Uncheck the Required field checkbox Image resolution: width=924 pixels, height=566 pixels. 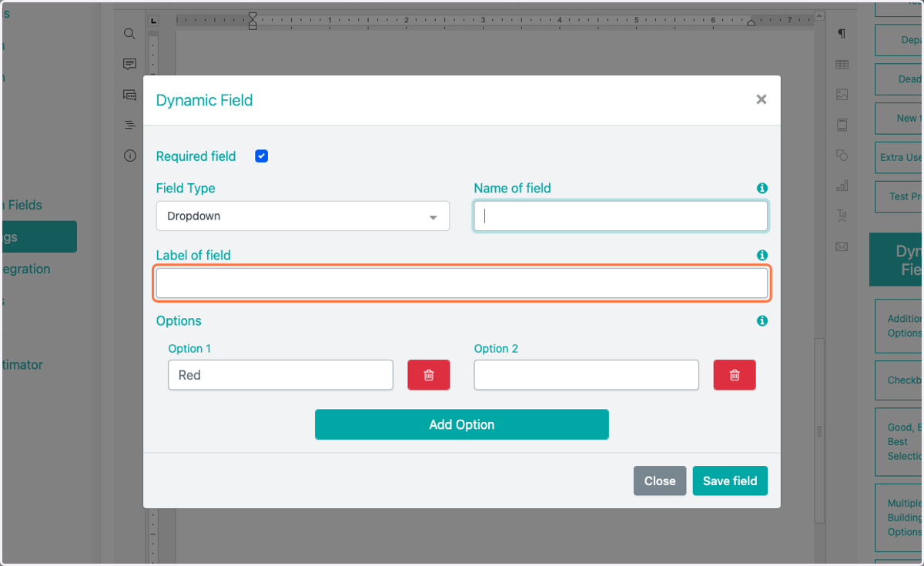(262, 156)
